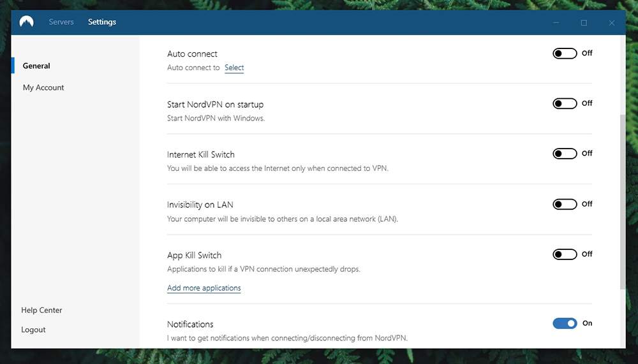
Task: Click the App Kill Switch heading
Action: tap(194, 256)
